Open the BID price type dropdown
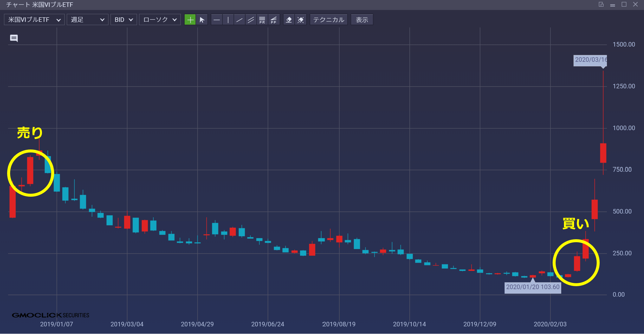 124,20
